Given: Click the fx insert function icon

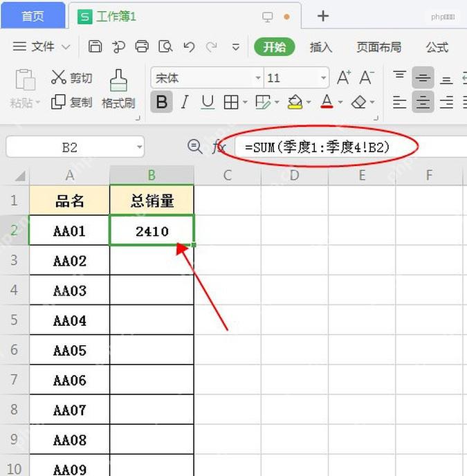Looking at the screenshot, I should 219,147.
